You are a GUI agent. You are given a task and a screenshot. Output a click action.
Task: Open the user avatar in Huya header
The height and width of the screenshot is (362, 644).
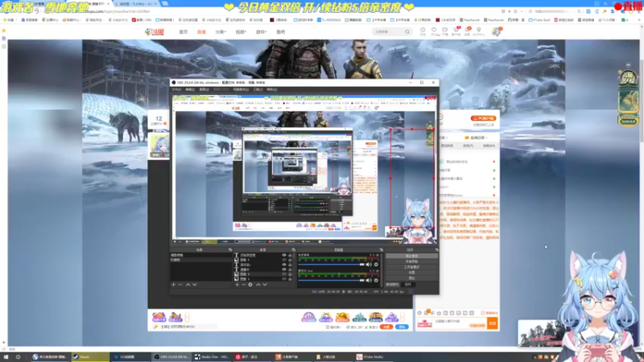pos(497,31)
